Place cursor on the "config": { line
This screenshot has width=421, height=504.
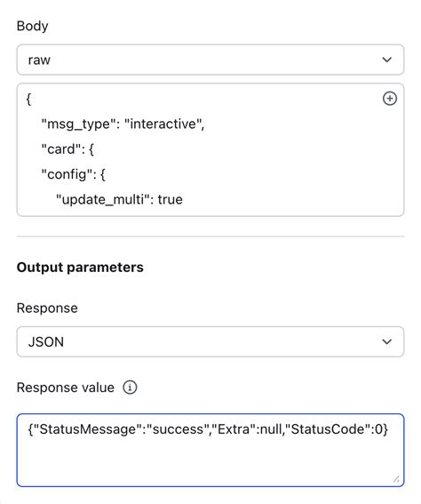(73, 174)
